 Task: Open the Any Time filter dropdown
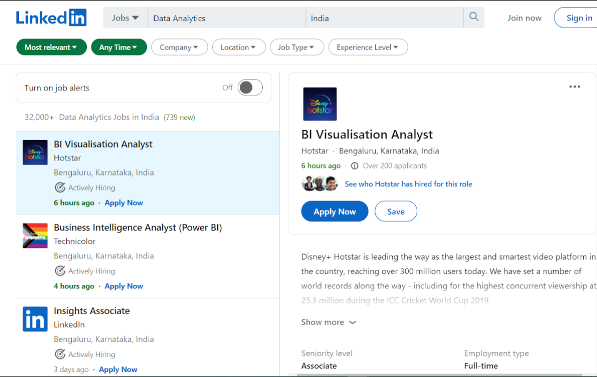(x=119, y=47)
